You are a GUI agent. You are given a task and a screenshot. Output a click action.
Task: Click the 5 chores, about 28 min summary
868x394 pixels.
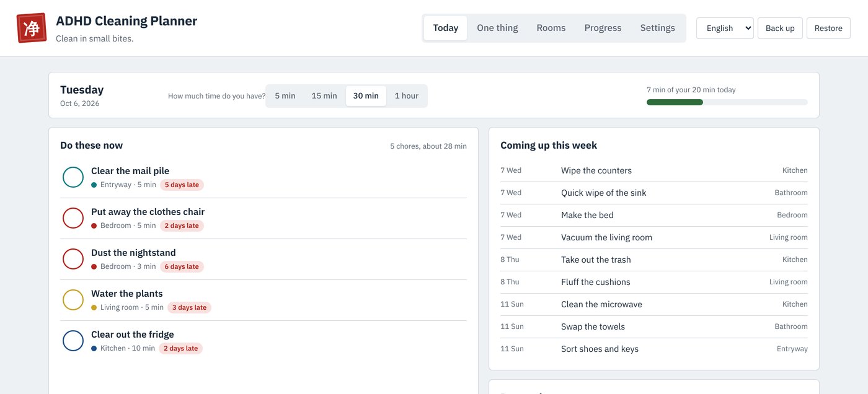coord(428,146)
